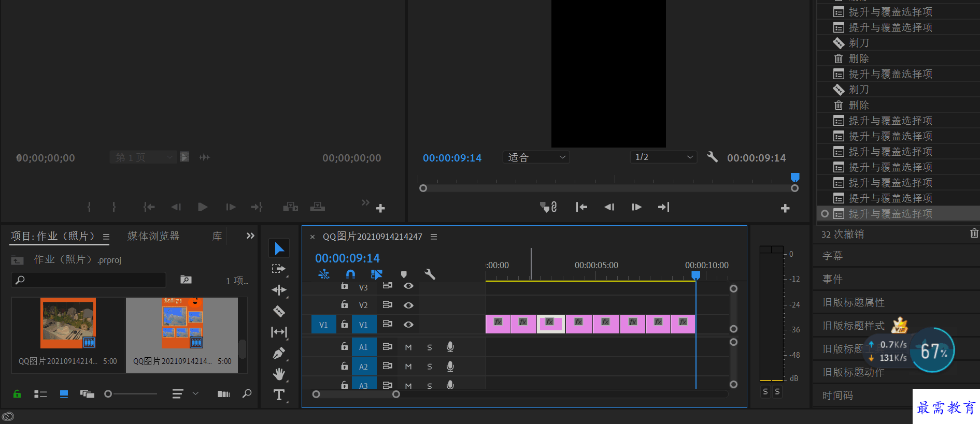Viewport: 980px width, 424px height.
Task: Go to in point in program monitor
Action: [x=581, y=207]
